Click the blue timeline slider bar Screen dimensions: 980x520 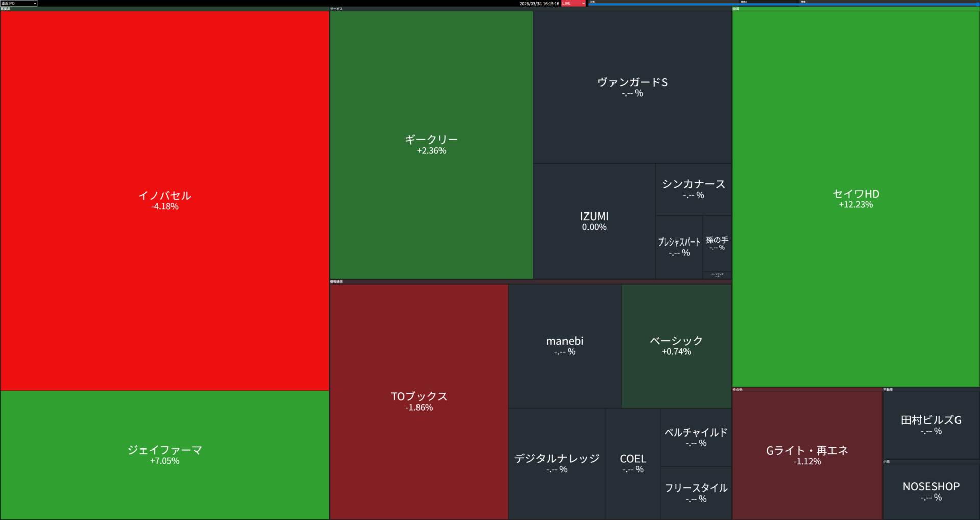(x=783, y=4)
